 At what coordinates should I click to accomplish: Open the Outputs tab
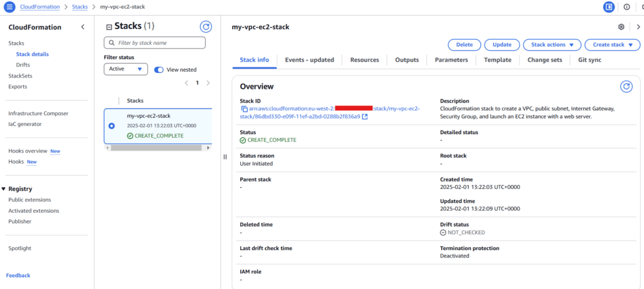407,60
